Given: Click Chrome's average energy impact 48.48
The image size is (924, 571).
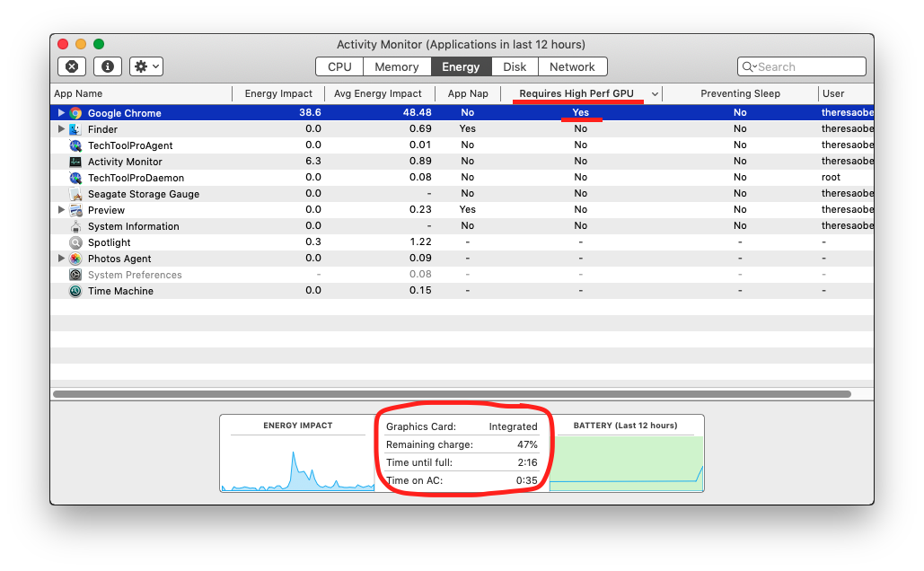Looking at the screenshot, I should (x=418, y=112).
